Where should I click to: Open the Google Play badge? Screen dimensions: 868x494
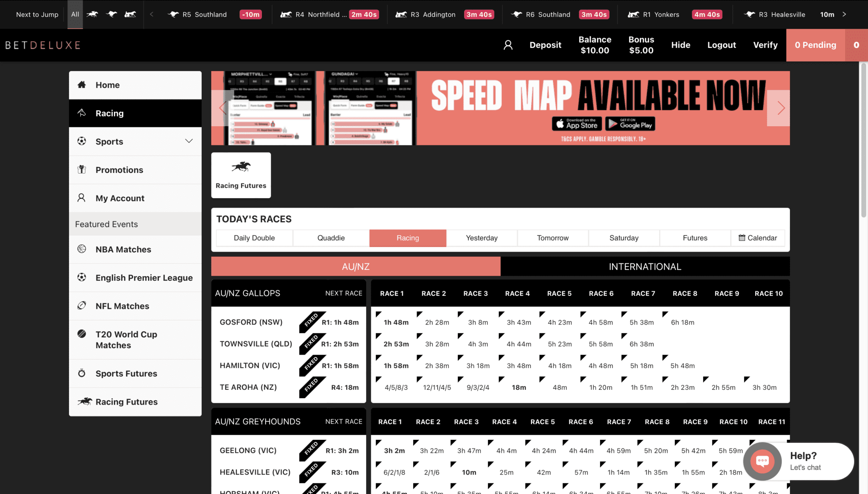pyautogui.click(x=630, y=124)
